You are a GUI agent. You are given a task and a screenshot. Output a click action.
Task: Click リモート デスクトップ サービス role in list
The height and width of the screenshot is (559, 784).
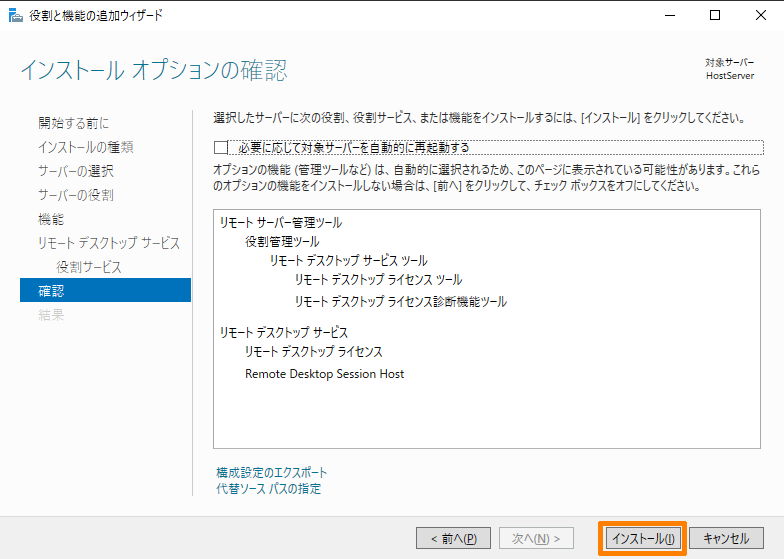(284, 332)
